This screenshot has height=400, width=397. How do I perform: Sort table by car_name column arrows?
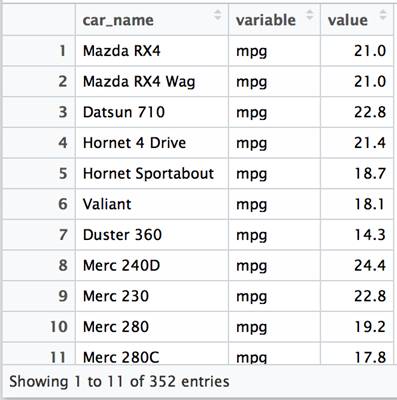pos(218,15)
